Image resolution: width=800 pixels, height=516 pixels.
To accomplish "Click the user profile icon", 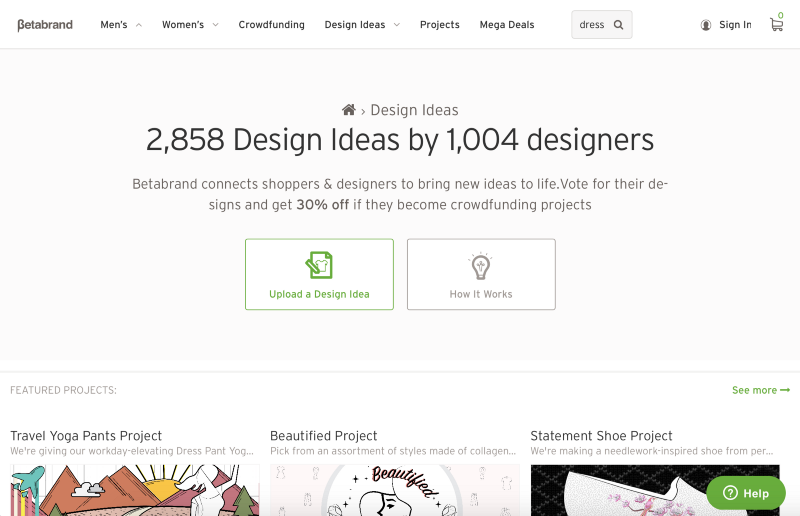I will 706,25.
